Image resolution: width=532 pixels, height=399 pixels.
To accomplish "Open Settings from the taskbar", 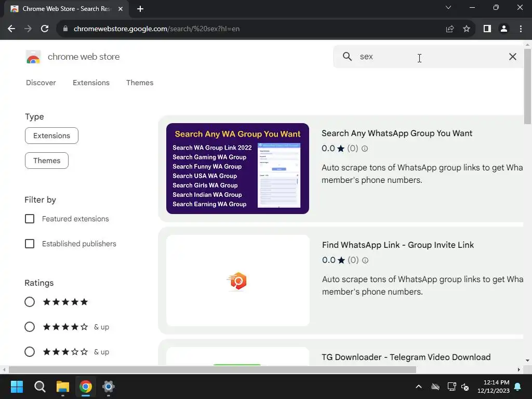I will click(109, 387).
